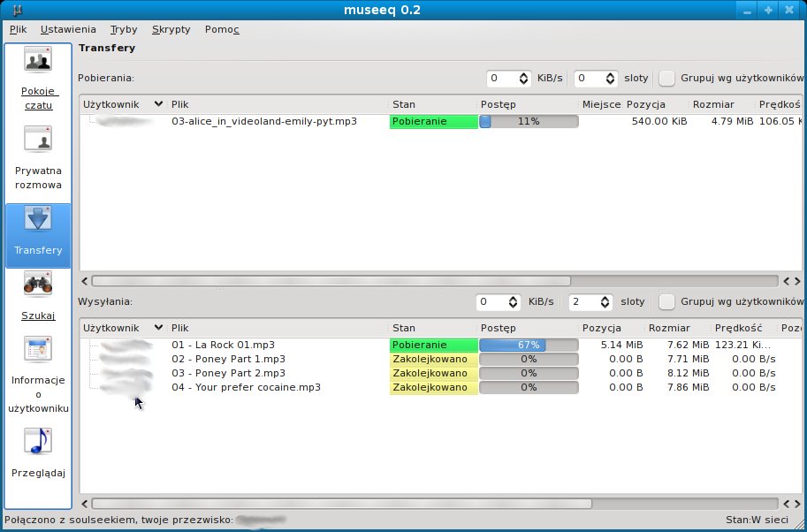Viewport: 807px width, 532px height.
Task: Sort Pobierania list by Postęp column
Action: [x=528, y=104]
